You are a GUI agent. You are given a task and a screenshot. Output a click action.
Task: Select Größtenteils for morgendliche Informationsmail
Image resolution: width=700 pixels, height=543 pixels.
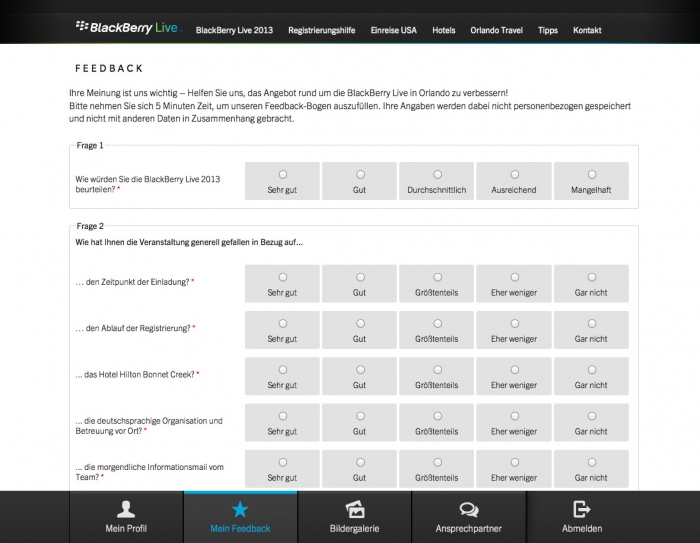[438, 462]
